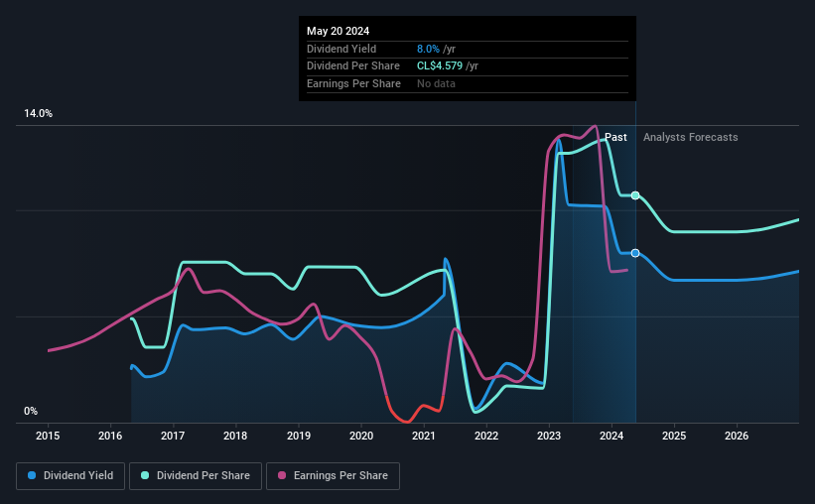The width and height of the screenshot is (815, 504).
Task: Click the 2025 x-axis label
Action: click(674, 436)
